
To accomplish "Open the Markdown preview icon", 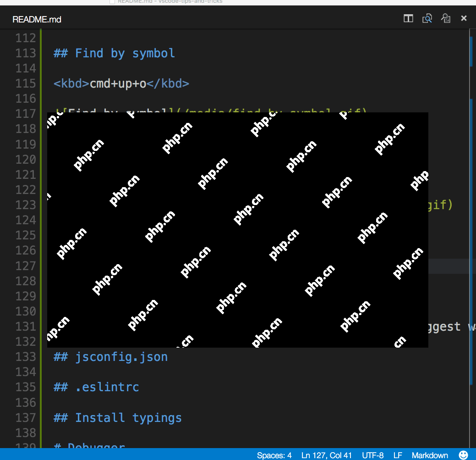I will coord(427,18).
